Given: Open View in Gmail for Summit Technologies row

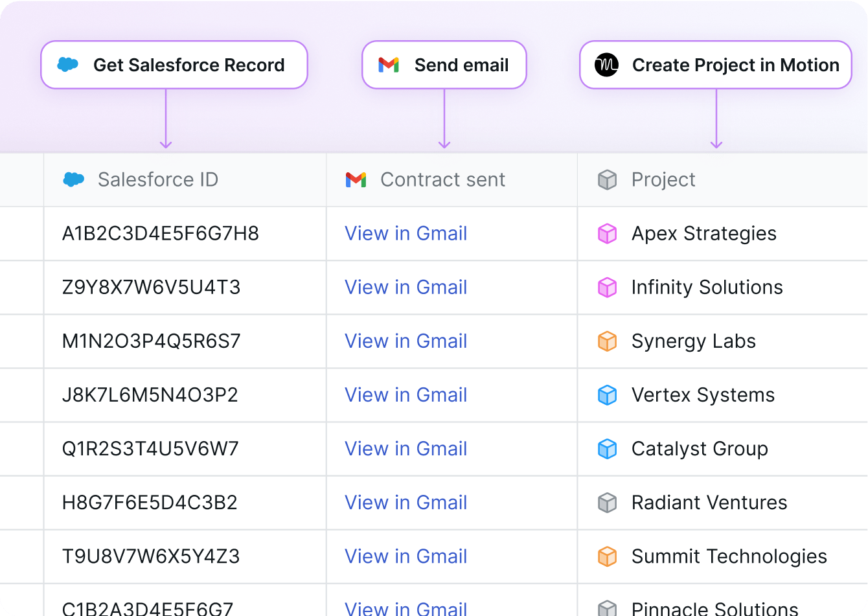Looking at the screenshot, I should click(406, 556).
